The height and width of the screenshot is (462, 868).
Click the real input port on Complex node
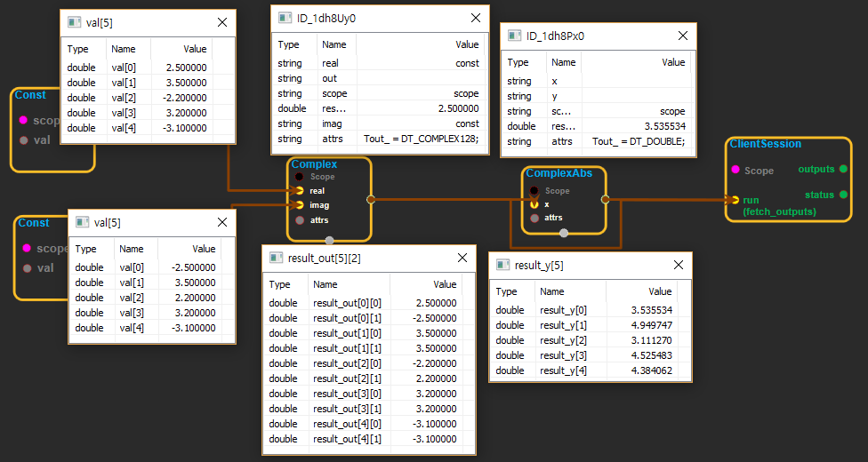[x=300, y=190]
